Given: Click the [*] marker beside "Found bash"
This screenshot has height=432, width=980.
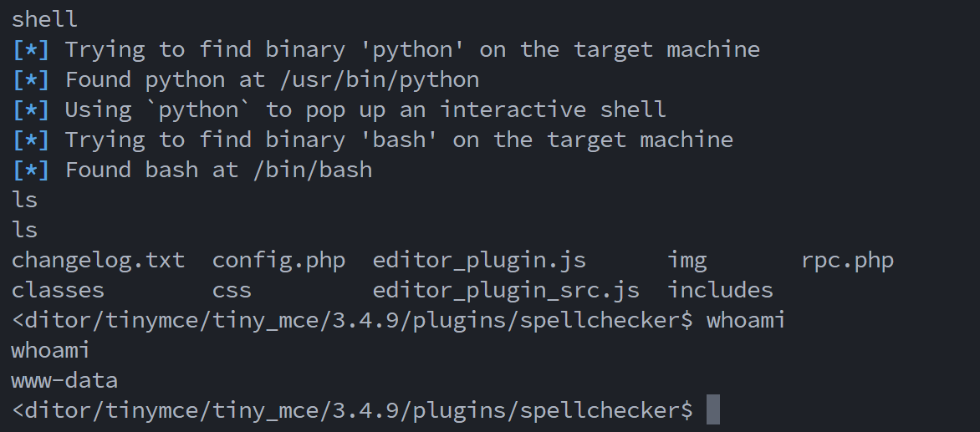Looking at the screenshot, I should pyautogui.click(x=31, y=170).
